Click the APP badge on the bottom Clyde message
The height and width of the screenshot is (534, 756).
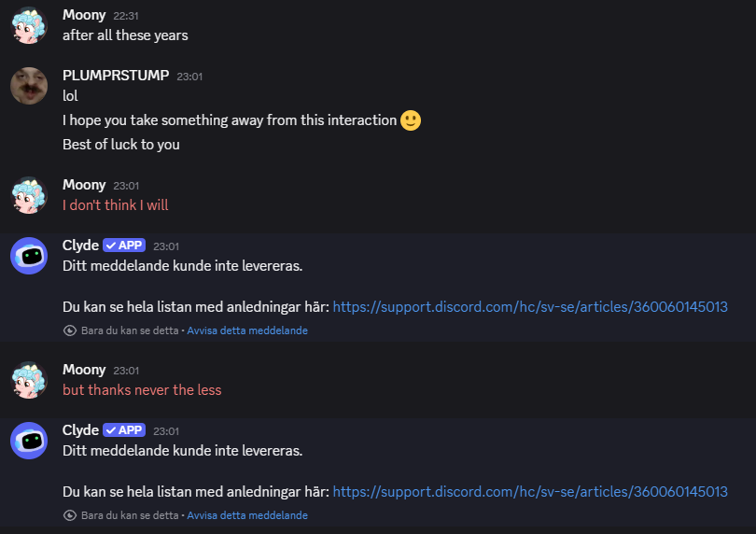pyautogui.click(x=124, y=430)
